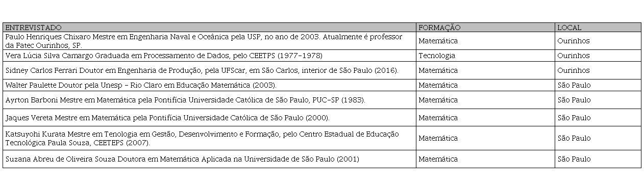Click Matemática in Katsuyohi Kurata row
This screenshot has width=644, height=186.
click(x=438, y=138)
